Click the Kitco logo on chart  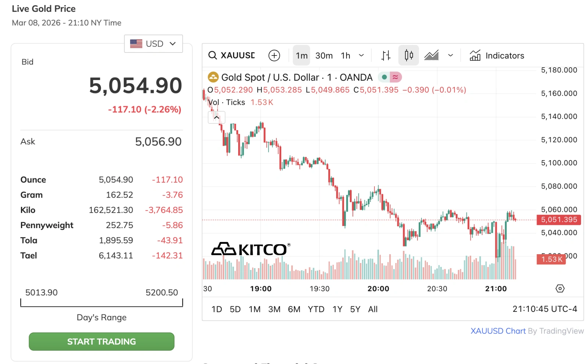coord(251,249)
